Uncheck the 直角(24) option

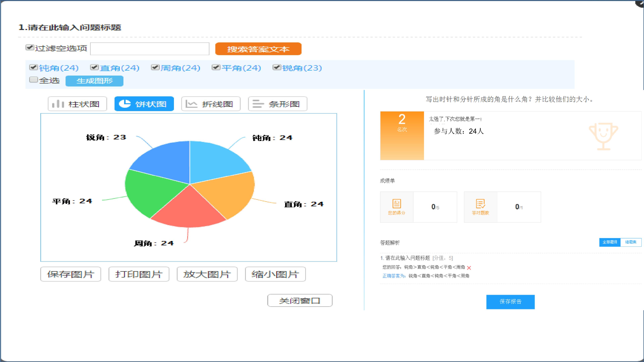(94, 67)
